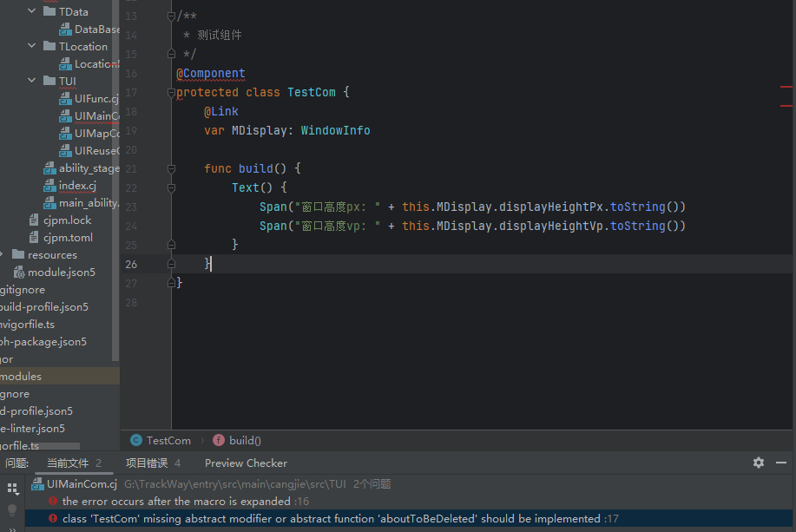Switch to 当前文件 tab
796x532 pixels.
74,463
